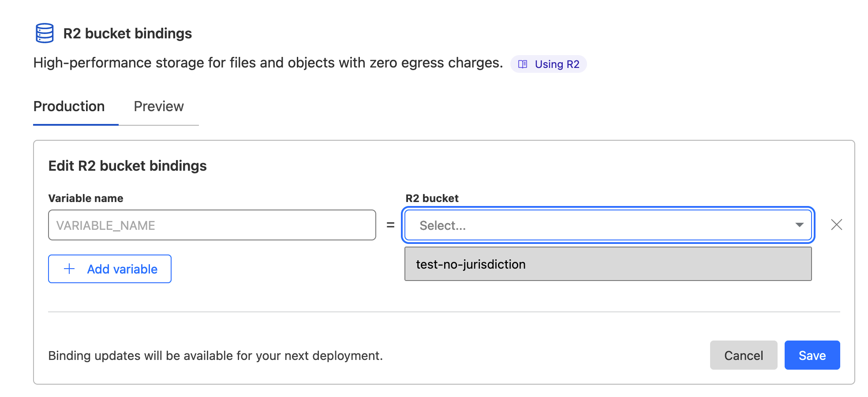Focus the VARIABLE_NAME input field
Viewport: 868px width, 397px height.
[212, 225]
